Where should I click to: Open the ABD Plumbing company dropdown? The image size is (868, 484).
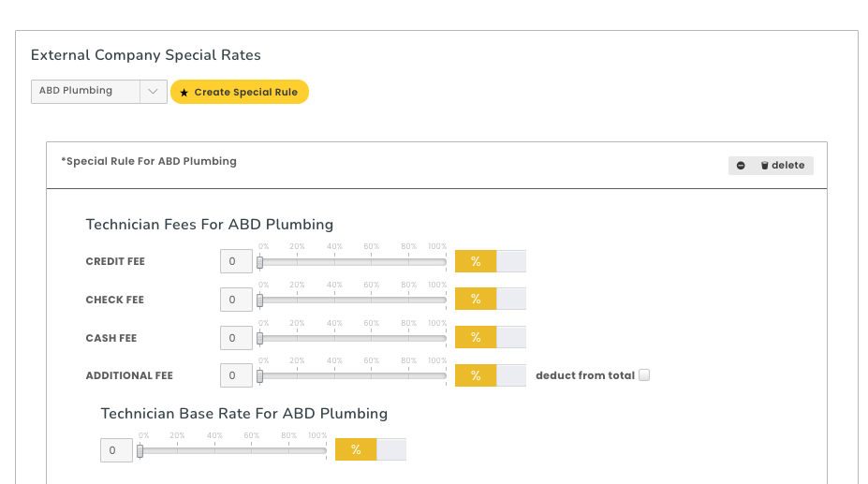tap(86, 91)
